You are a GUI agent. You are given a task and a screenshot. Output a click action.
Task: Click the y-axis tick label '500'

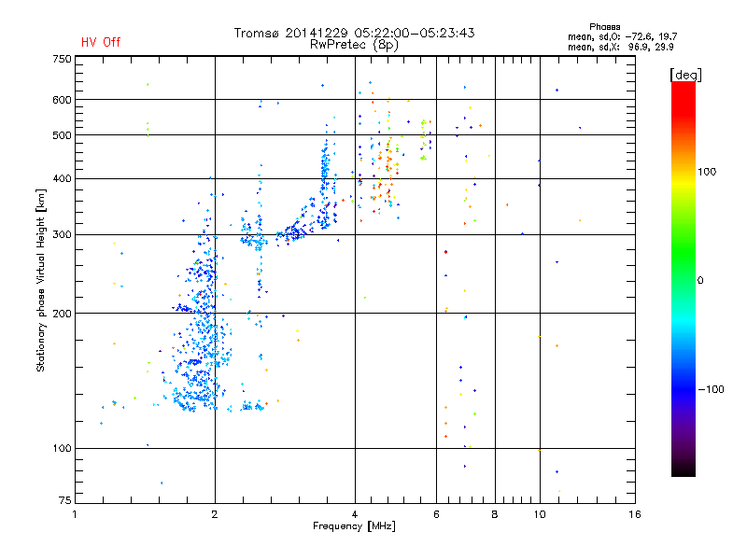point(62,135)
